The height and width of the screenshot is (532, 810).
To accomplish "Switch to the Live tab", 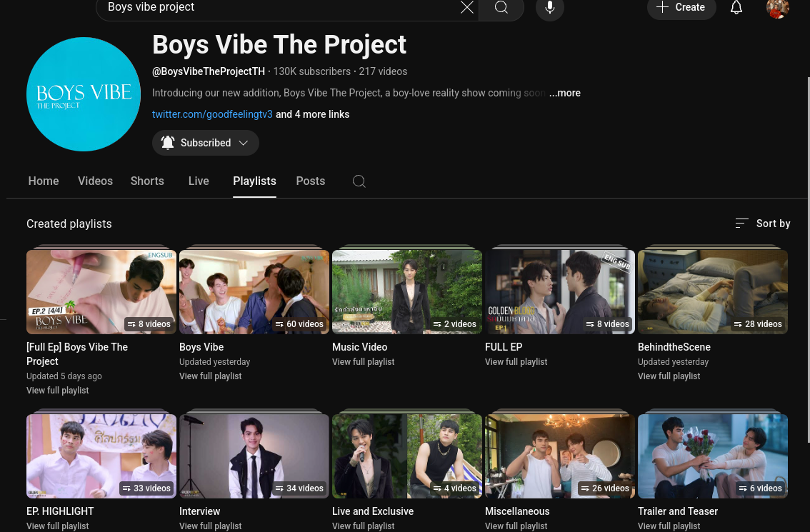I will pyautogui.click(x=199, y=181).
